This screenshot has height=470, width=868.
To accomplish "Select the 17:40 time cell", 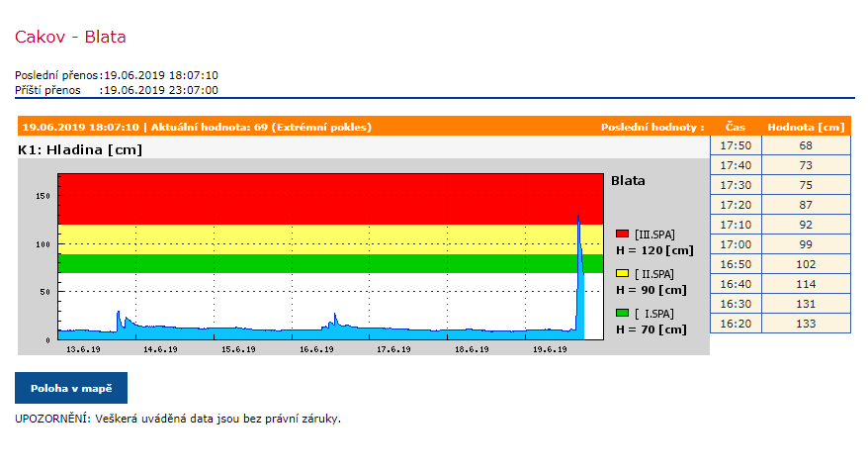I will pyautogui.click(x=736, y=165).
